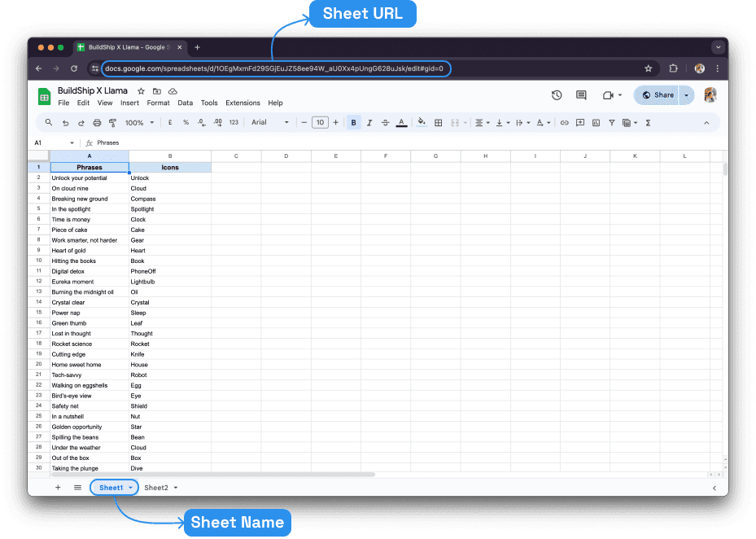Open the Format menu
The height and width of the screenshot is (539, 756).
pos(158,103)
